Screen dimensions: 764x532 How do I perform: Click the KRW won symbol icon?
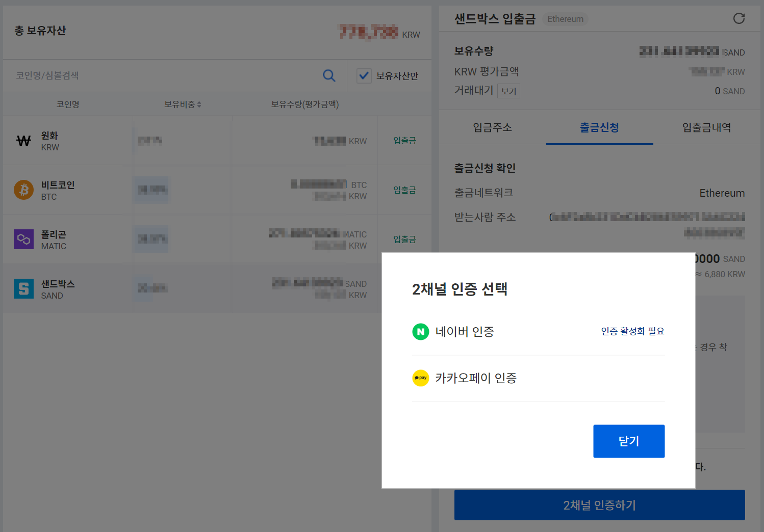(x=23, y=141)
